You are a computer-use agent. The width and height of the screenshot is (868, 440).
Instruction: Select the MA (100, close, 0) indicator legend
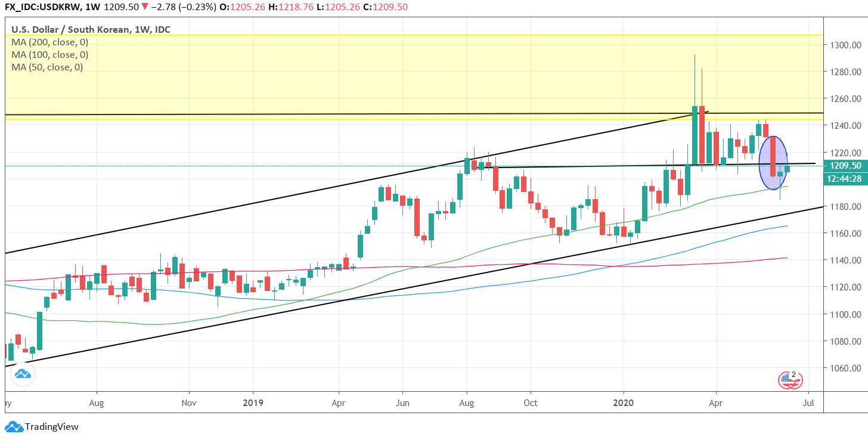pos(50,54)
